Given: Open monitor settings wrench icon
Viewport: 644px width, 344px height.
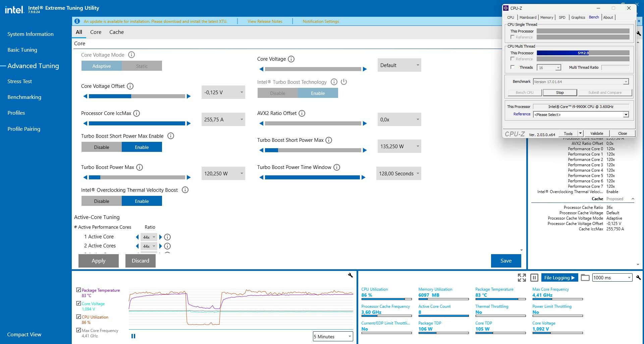Looking at the screenshot, I should coord(638,278).
